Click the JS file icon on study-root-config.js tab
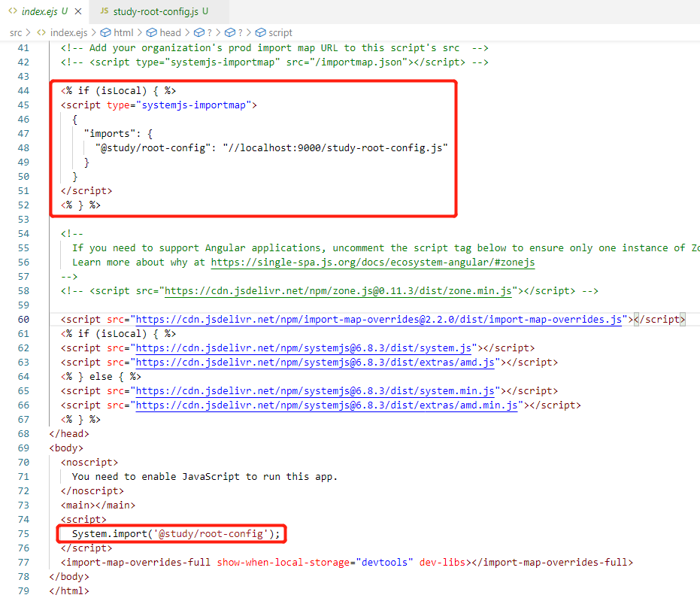700x601 pixels. click(x=105, y=11)
